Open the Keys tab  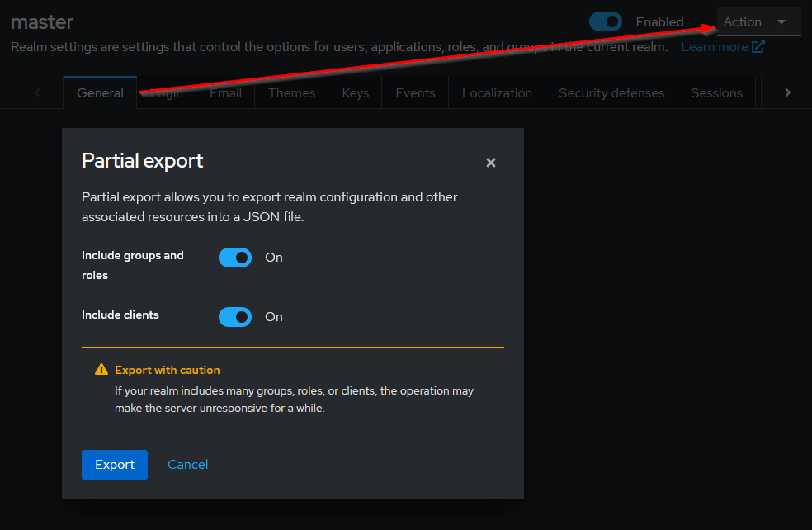click(x=354, y=92)
